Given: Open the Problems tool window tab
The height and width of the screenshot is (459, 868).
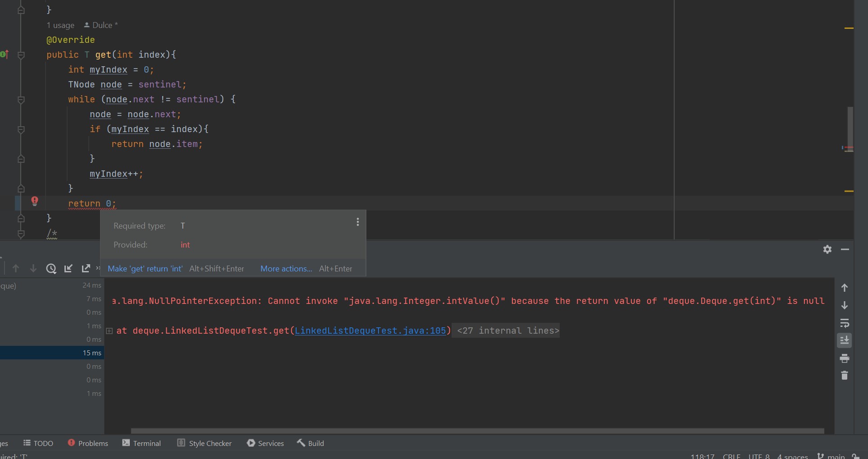Looking at the screenshot, I should 88,443.
